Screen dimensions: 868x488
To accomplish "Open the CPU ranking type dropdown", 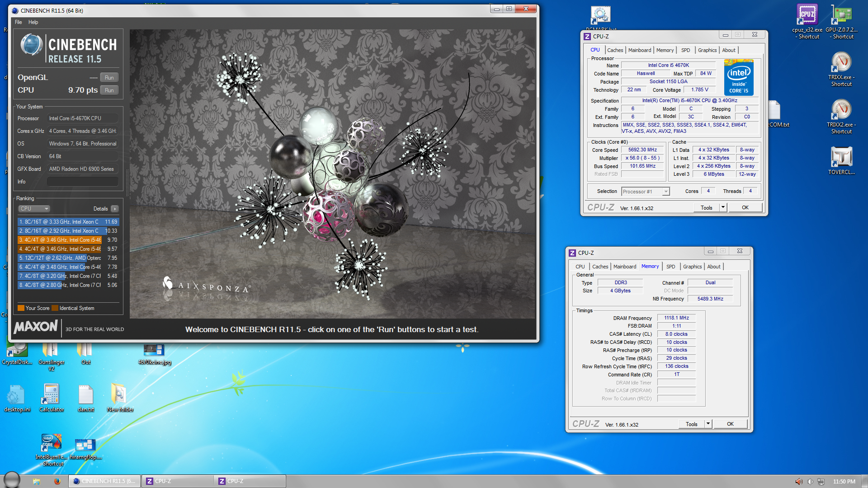I will [x=34, y=209].
